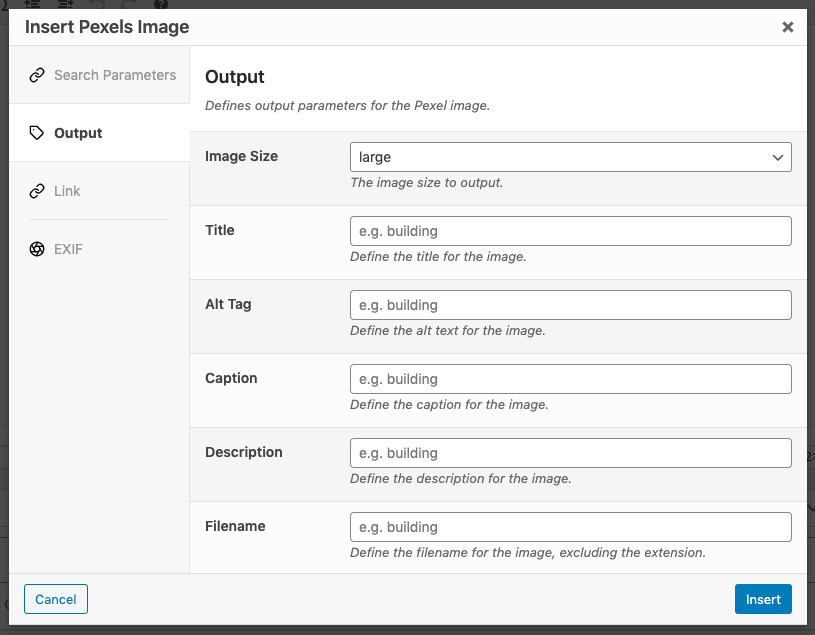Click the link icon beside Search Parameters
Screen dimensions: 815x635
pos(37,75)
